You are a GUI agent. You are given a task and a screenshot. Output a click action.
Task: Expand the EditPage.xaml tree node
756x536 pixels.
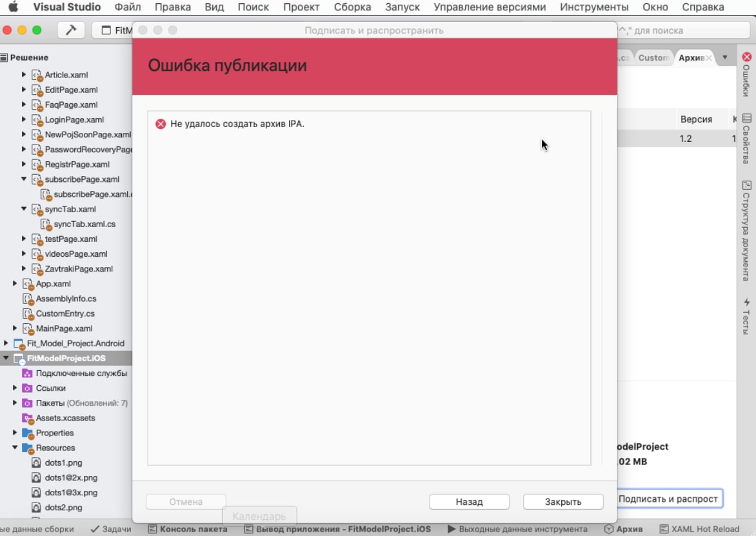click(24, 90)
